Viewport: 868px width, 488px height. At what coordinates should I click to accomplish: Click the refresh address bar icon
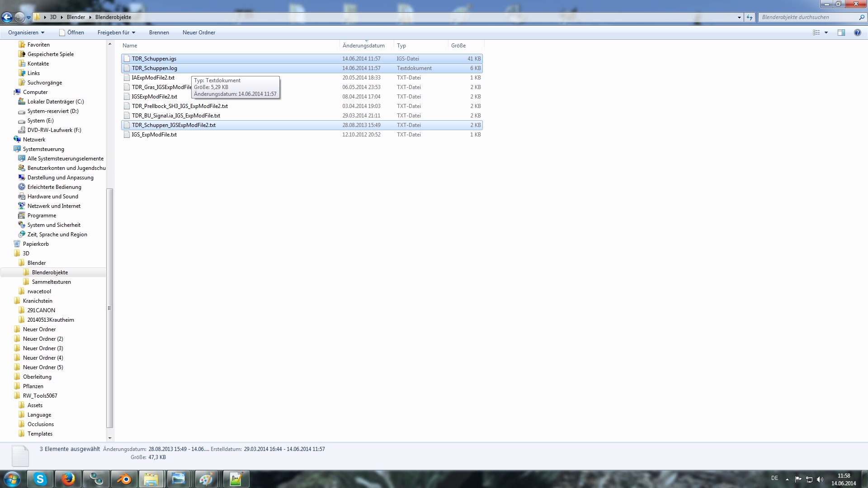point(750,17)
